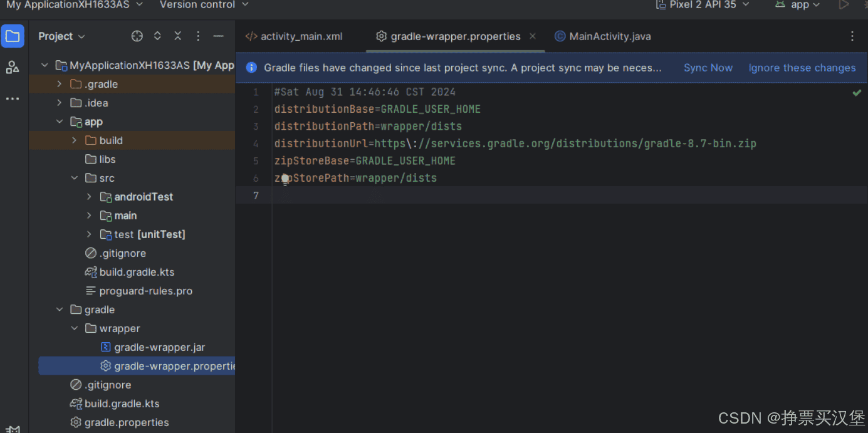Collapse all nodes in Project tree
Viewport: 868px width, 433px height.
(x=177, y=36)
